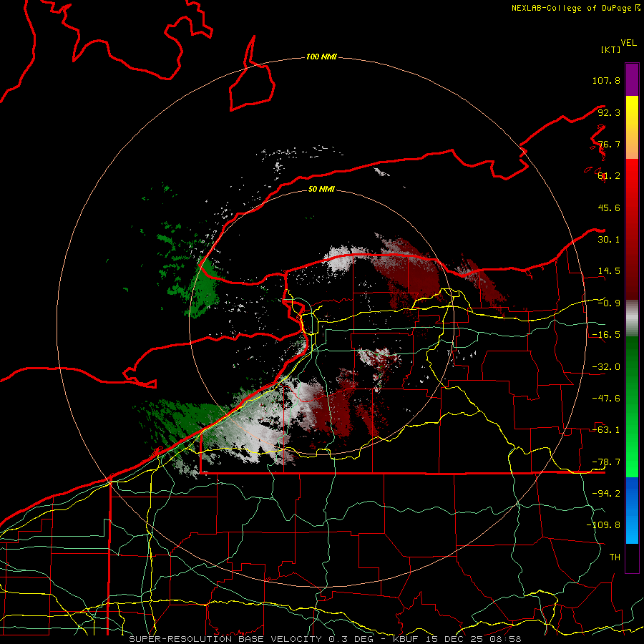The height and width of the screenshot is (644, 644).
Task: Click the Super-Resolution Base Velocity caption
Action: 326,639
